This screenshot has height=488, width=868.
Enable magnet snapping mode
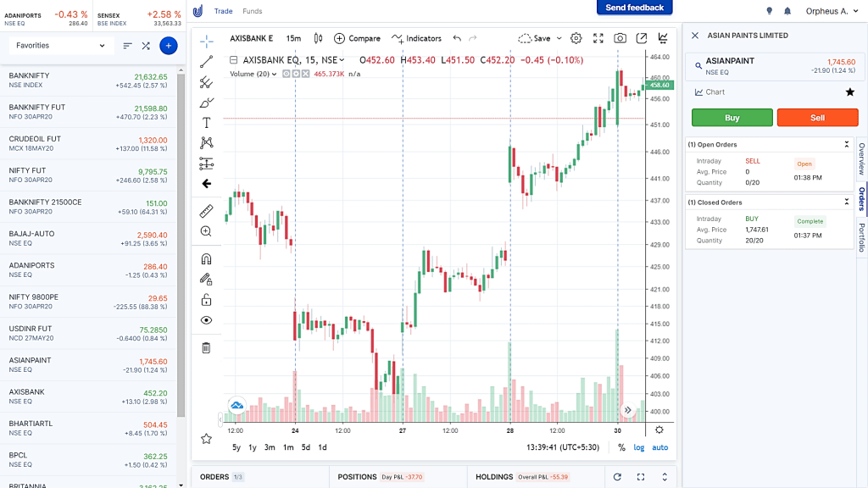click(x=206, y=258)
